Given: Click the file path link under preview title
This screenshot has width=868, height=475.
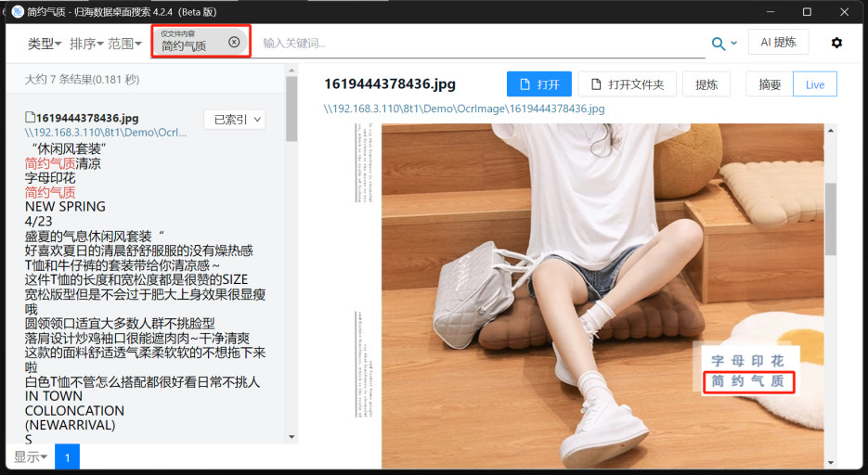Looking at the screenshot, I should click(x=464, y=109).
